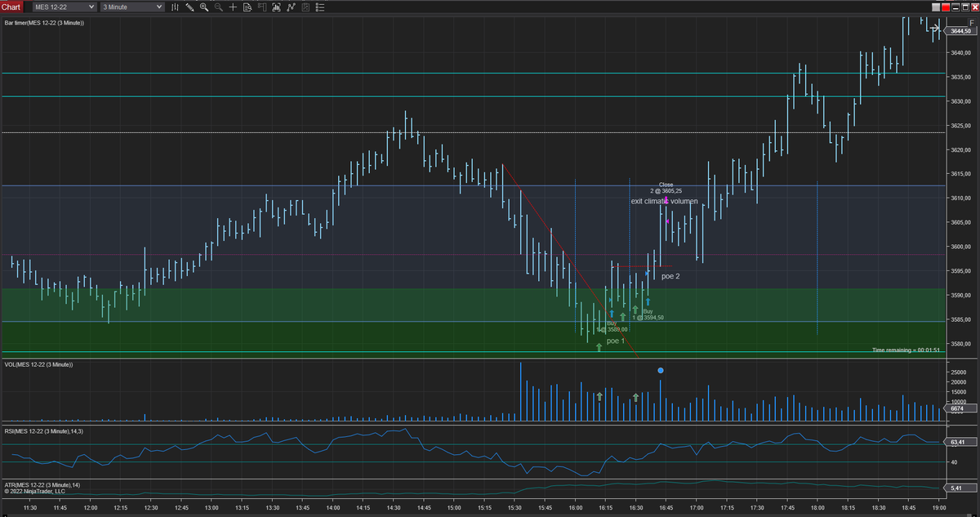Open chart Properties list icon
This screenshot has width=980, height=517.
tap(321, 7)
